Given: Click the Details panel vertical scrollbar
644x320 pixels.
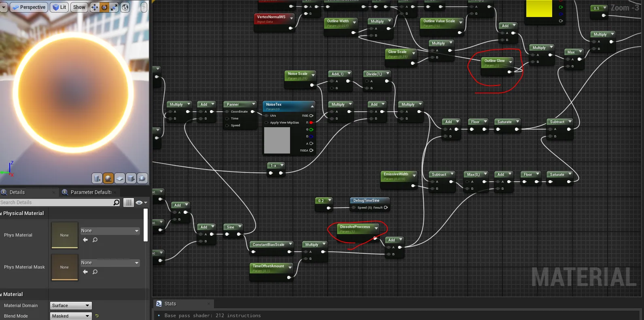Looking at the screenshot, I should 146,225.
